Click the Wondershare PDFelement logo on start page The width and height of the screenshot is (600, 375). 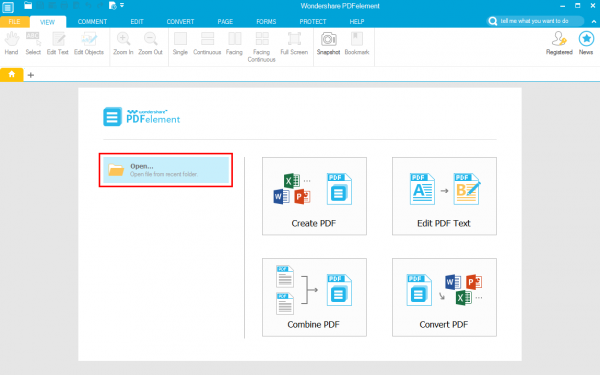point(142,117)
